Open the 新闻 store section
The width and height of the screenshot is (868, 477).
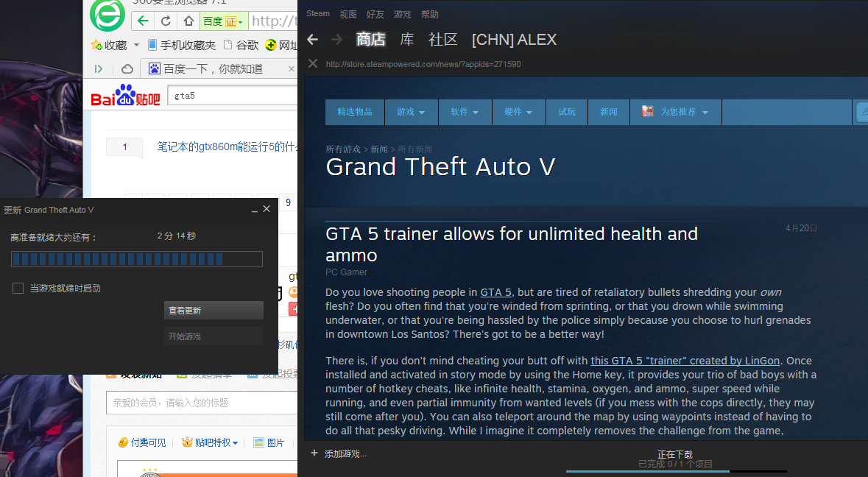tap(609, 112)
